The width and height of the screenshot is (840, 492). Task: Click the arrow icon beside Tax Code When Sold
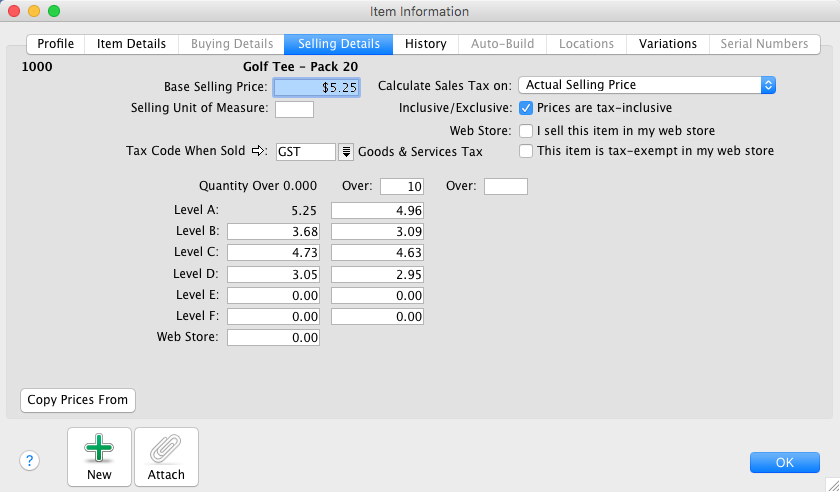[260, 151]
